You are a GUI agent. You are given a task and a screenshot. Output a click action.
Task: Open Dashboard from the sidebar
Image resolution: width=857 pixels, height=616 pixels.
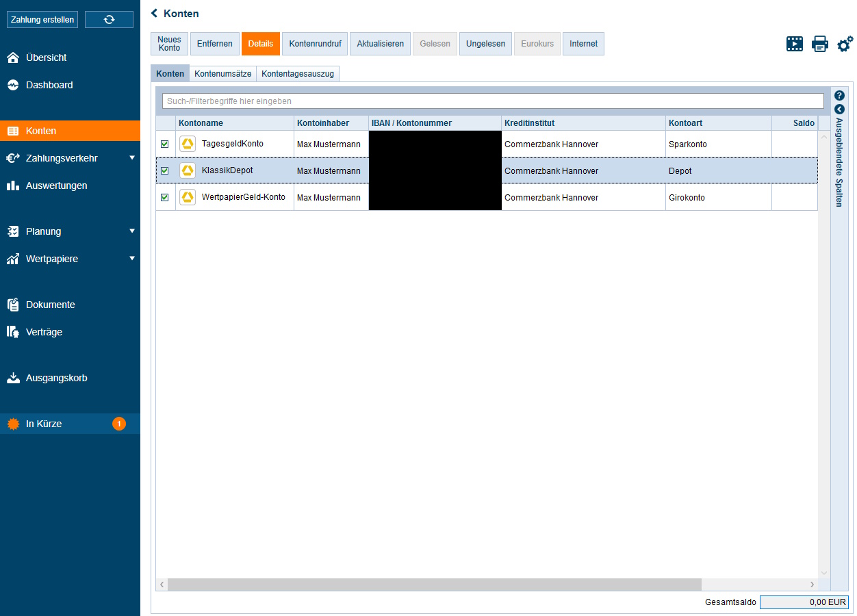coord(49,86)
